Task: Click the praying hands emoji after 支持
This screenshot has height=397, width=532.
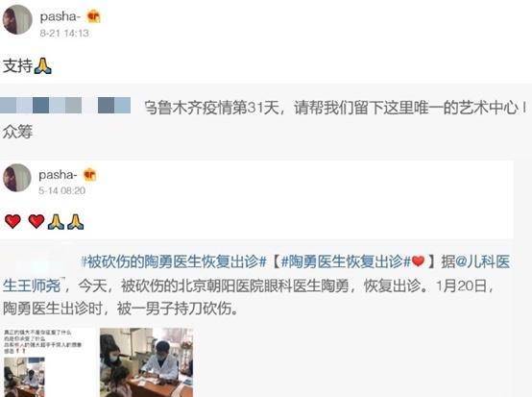Action: pos(43,65)
